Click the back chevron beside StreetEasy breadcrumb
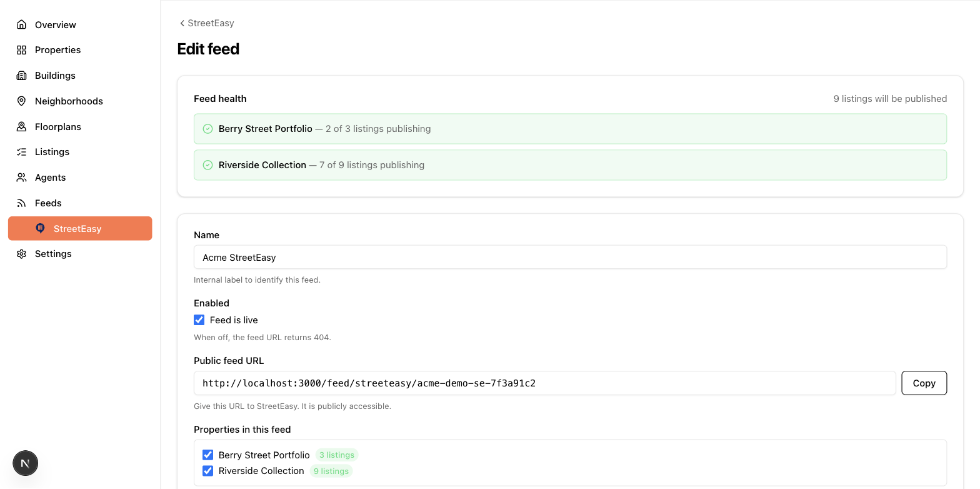980x489 pixels. pyautogui.click(x=182, y=23)
